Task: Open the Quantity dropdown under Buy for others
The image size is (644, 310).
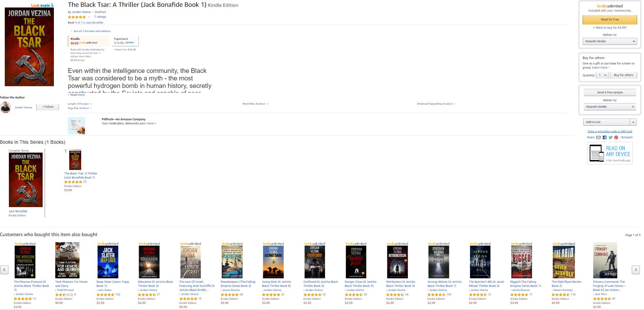Action: tap(602, 75)
